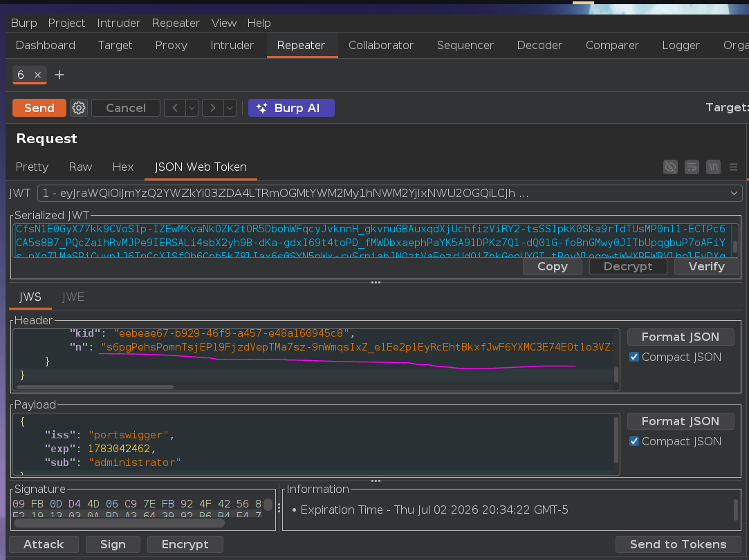Screen dimensions: 749x560
Task: Toggle the hide-eye icon in Request toolbar
Action: point(670,167)
